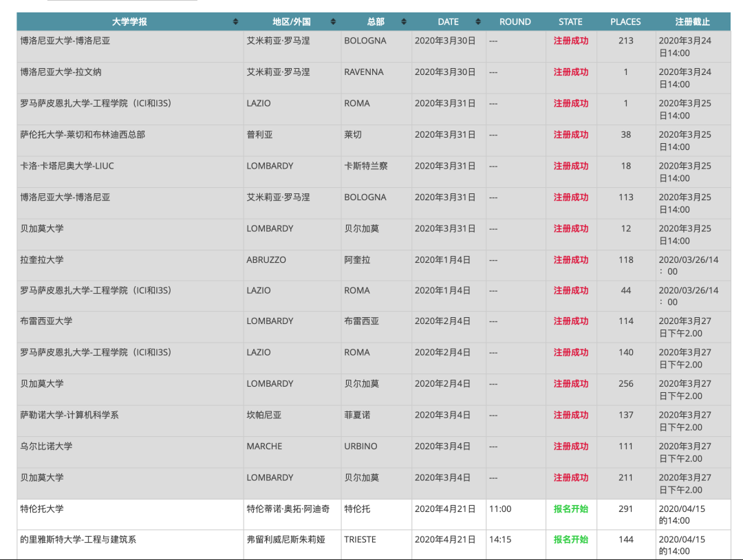743x560 pixels.
Task: Click the places value 38
Action: pyautogui.click(x=626, y=135)
